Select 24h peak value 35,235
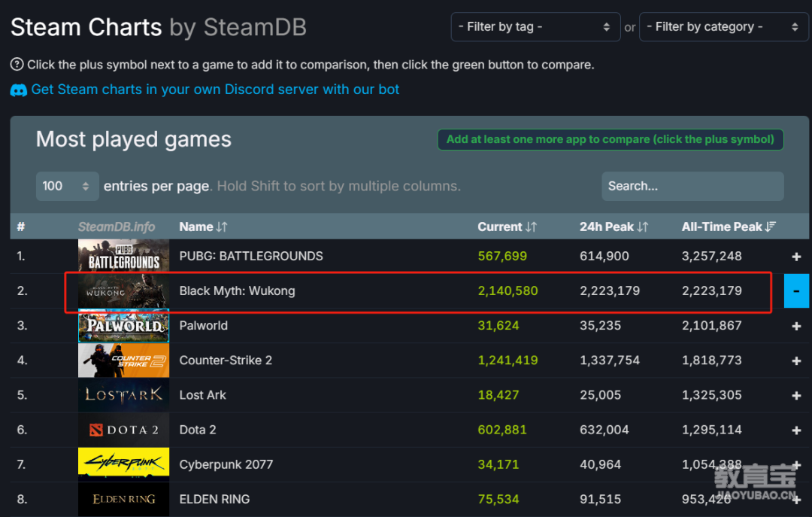Viewport: 812px width, 517px height. [x=600, y=326]
